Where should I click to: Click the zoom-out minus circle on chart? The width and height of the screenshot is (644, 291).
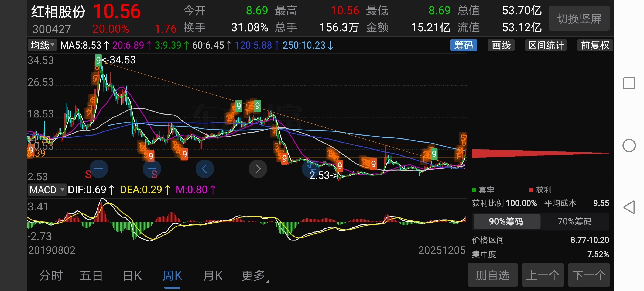[x=99, y=169]
